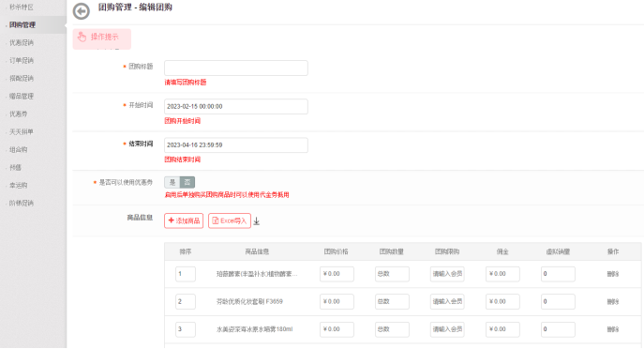Select 团购管理 in the sidebar
Screen dimensions: 644x349
click(22, 24)
